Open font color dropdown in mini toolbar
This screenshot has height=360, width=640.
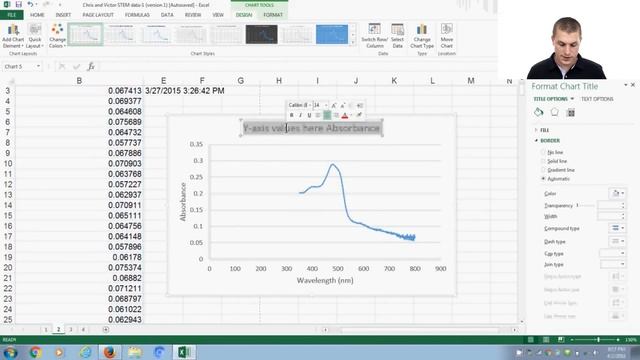[x=351, y=116]
